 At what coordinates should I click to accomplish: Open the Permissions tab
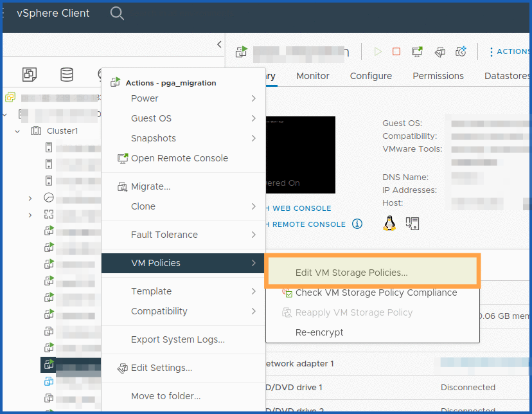(438, 76)
